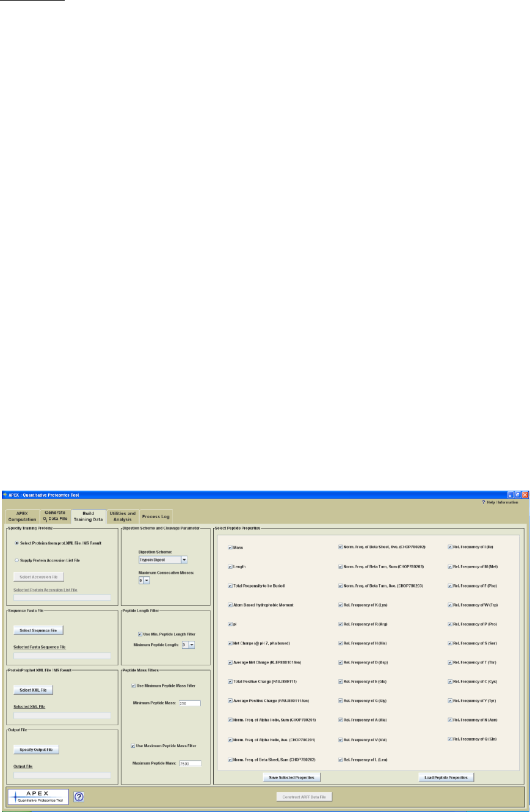The width and height of the screenshot is (530, 812).
Task: Uncheck the Mass peptide property
Action: [230, 547]
